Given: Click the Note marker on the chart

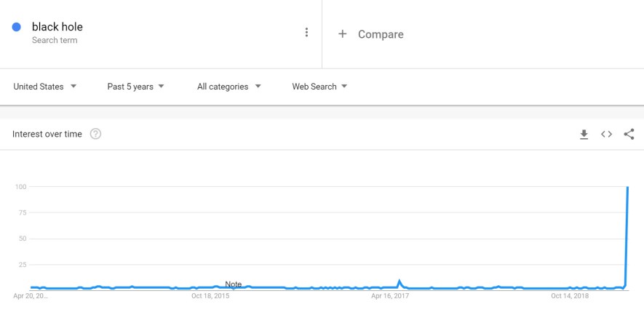Looking at the screenshot, I should coord(234,284).
